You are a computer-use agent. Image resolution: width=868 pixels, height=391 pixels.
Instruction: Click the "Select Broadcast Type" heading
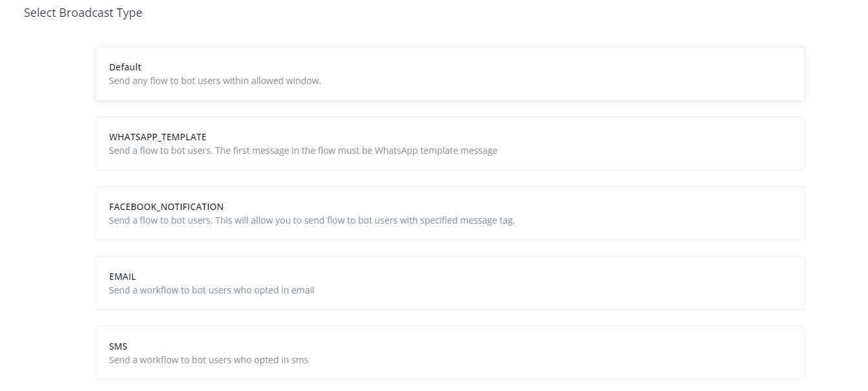[x=83, y=13]
